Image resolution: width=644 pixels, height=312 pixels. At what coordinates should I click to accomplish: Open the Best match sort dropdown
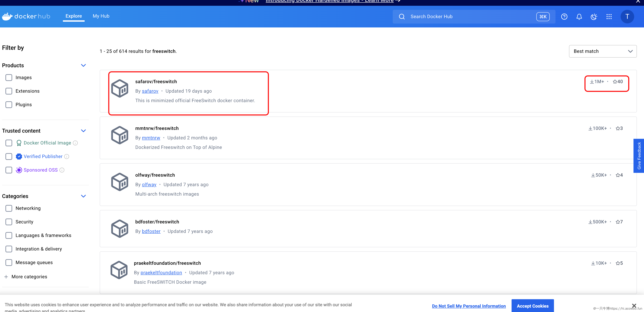coord(603,51)
